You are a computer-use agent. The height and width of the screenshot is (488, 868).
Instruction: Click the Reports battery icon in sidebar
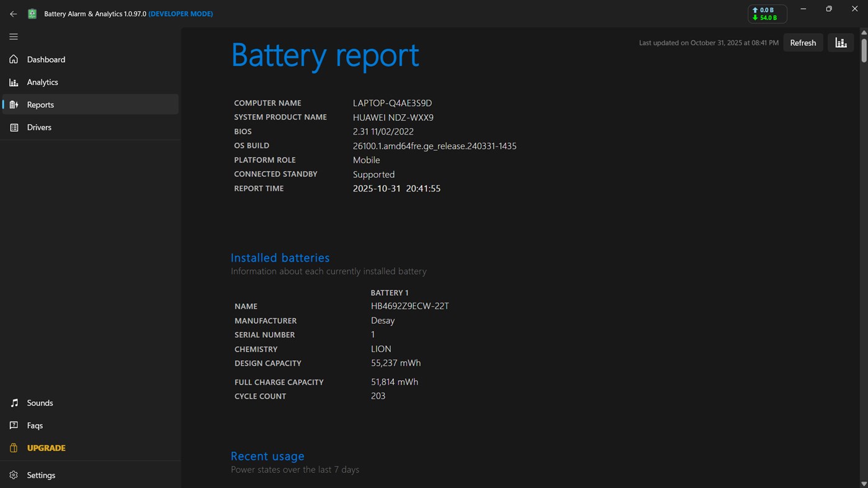tap(13, 104)
